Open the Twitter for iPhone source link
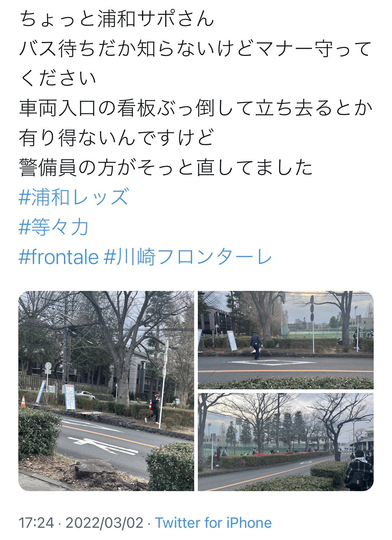 tap(213, 523)
